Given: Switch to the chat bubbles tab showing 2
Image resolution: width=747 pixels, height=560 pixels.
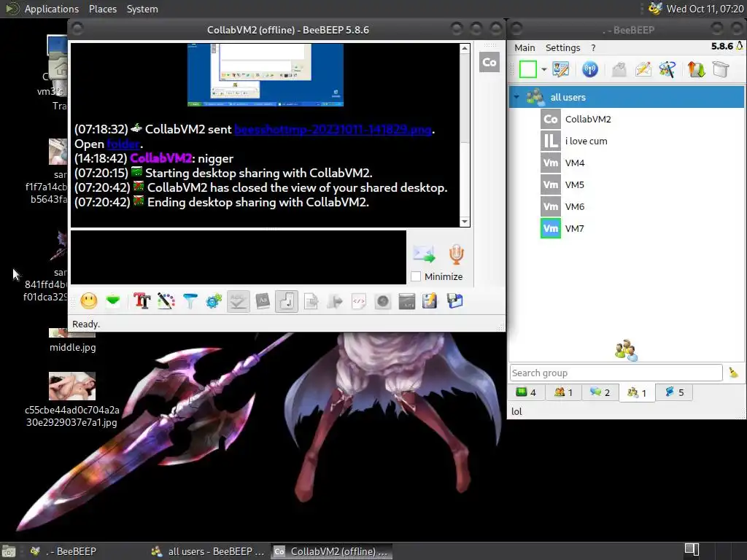Looking at the screenshot, I should [x=600, y=392].
